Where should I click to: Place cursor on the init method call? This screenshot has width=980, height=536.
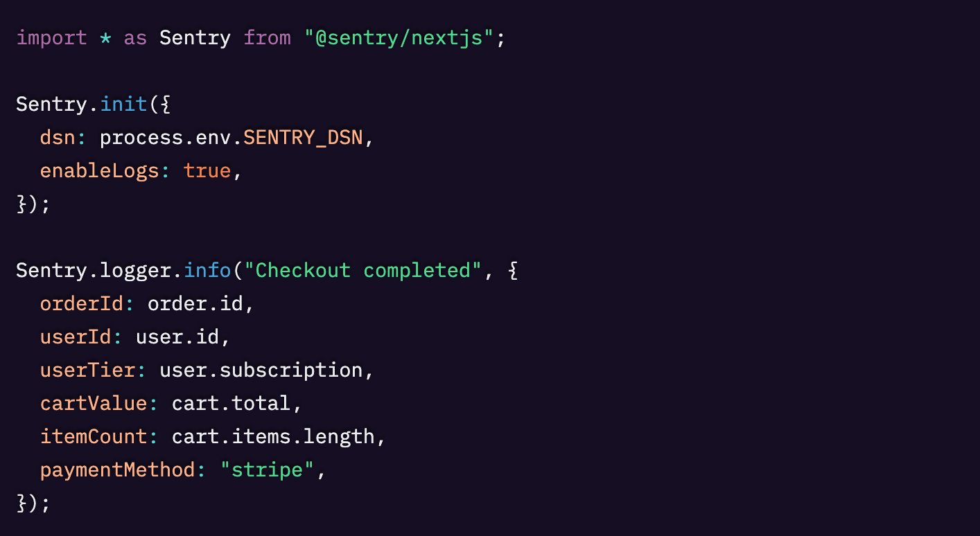123,104
